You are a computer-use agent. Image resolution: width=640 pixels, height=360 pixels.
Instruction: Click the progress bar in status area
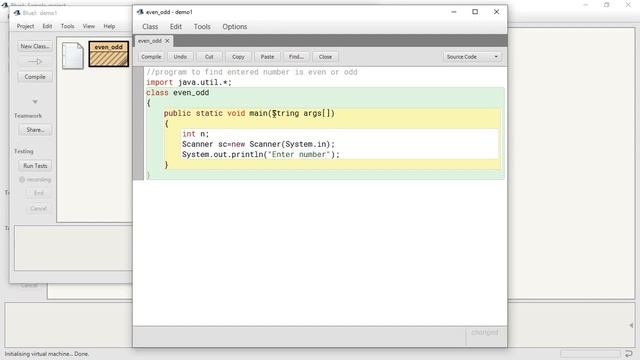[x=590, y=353]
